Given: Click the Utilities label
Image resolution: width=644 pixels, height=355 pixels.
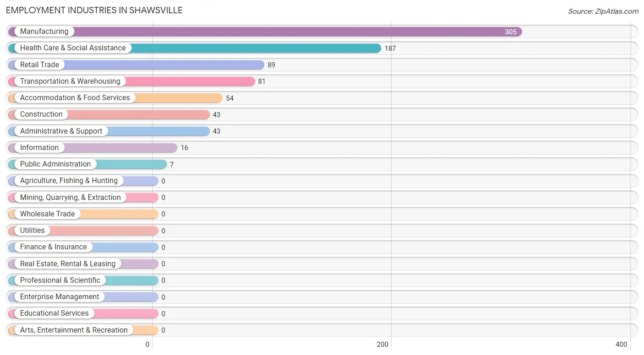Looking at the screenshot, I should click(x=33, y=231).
